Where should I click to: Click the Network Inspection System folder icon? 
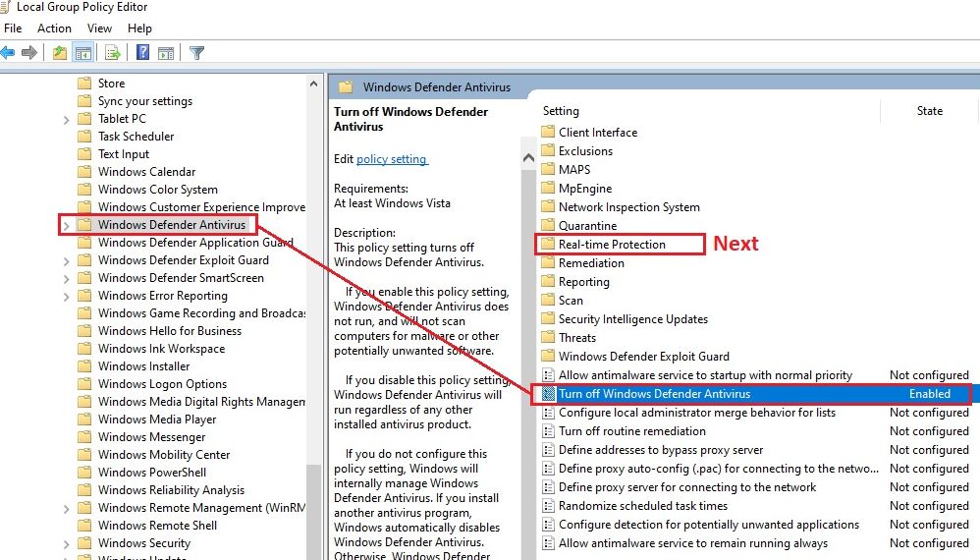(x=548, y=207)
